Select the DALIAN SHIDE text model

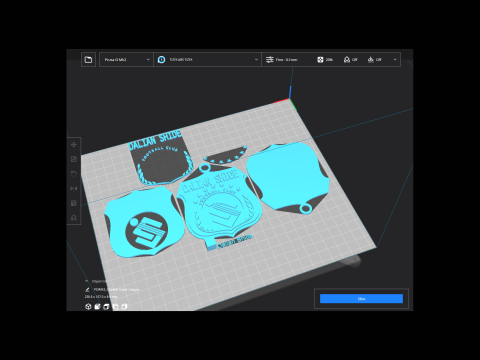point(155,139)
